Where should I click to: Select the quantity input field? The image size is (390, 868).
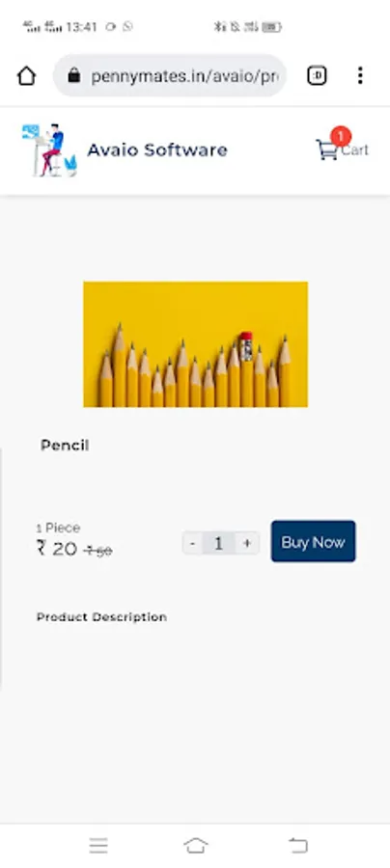pyautogui.click(x=219, y=543)
